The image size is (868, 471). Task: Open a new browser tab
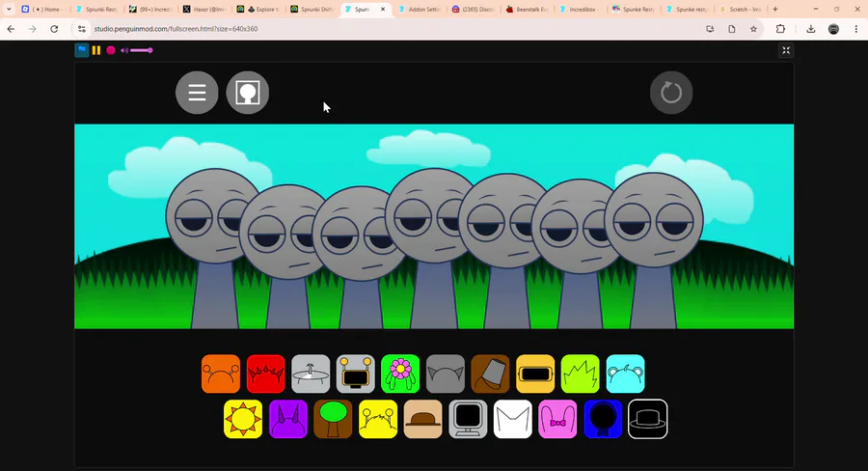775,10
